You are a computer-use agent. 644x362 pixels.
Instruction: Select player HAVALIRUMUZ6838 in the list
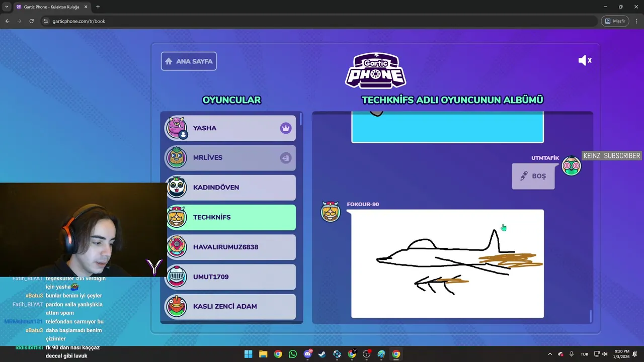point(231,247)
